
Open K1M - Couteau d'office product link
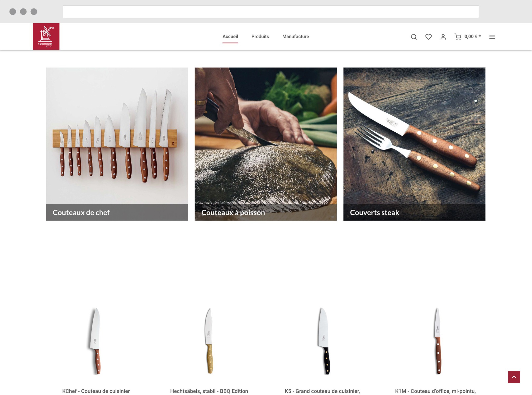(x=435, y=391)
